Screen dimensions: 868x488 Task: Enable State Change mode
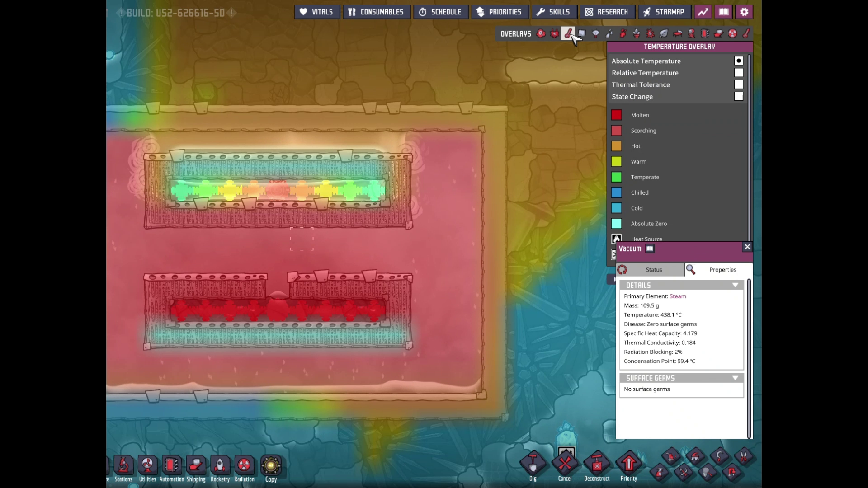coord(739,96)
